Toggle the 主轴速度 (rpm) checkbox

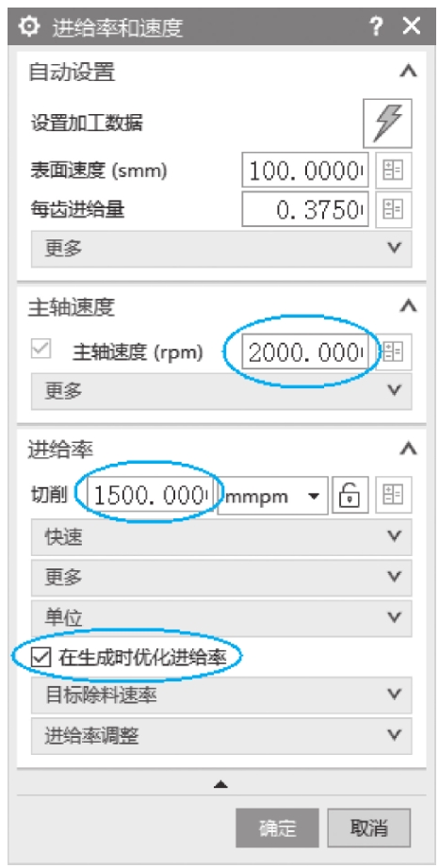tap(42, 350)
